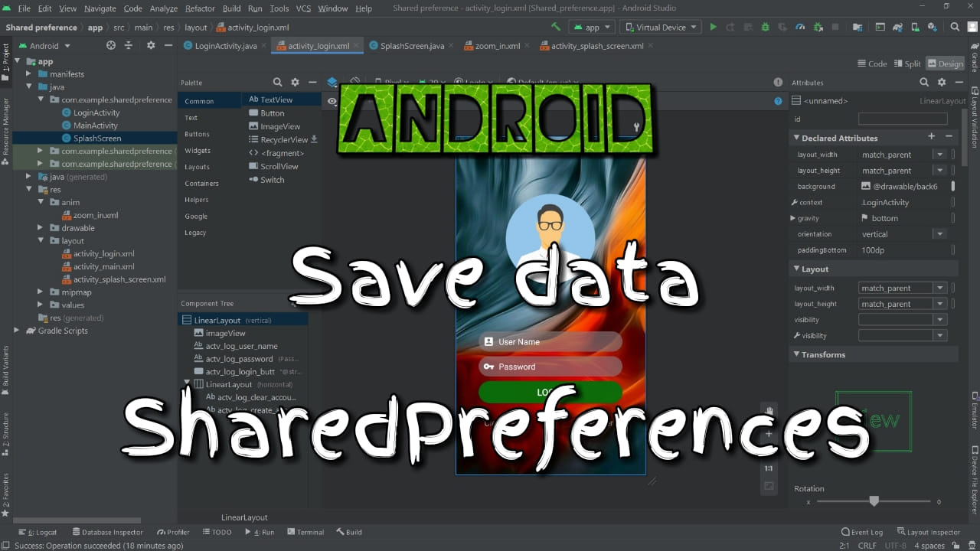Click the Select Opened File target icon
The width and height of the screenshot is (980, 551).
coord(111,45)
